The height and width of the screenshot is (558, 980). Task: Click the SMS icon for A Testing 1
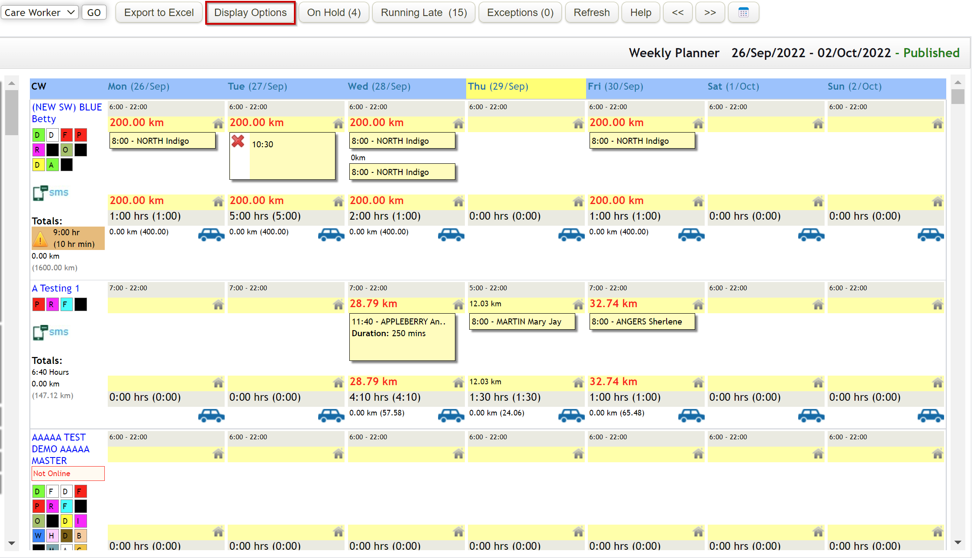pyautogui.click(x=51, y=332)
